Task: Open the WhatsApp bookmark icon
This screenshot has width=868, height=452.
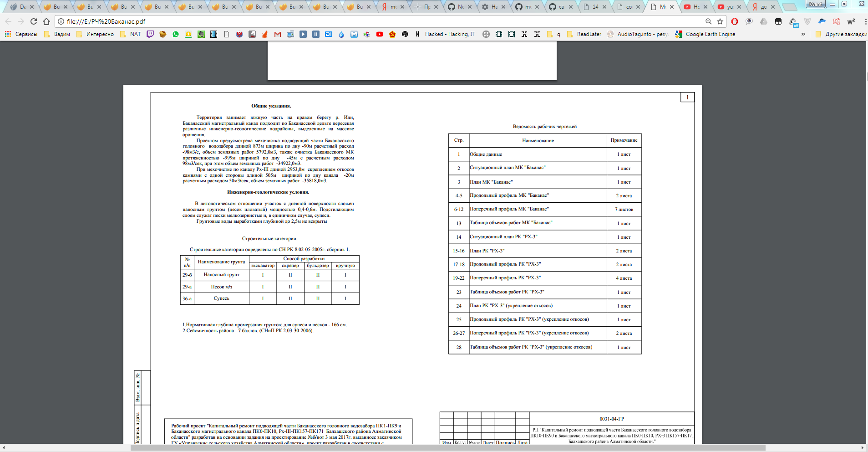Action: click(176, 34)
